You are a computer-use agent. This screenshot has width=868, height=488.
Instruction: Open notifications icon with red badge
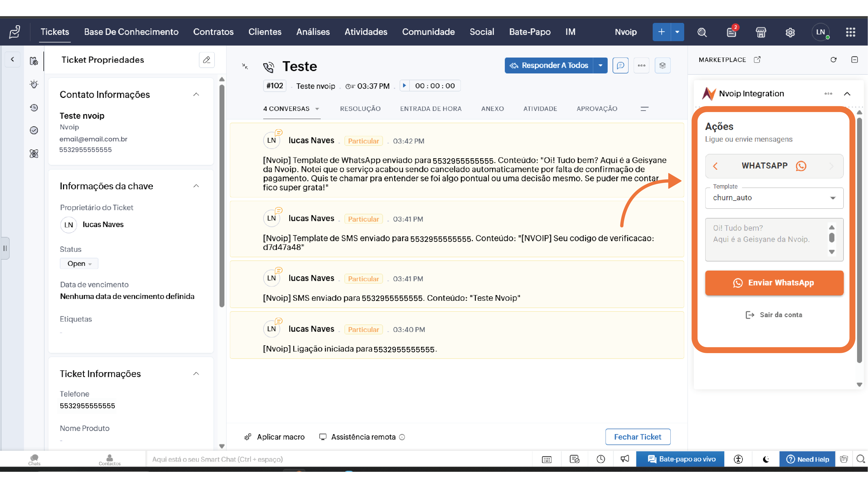tap(731, 32)
